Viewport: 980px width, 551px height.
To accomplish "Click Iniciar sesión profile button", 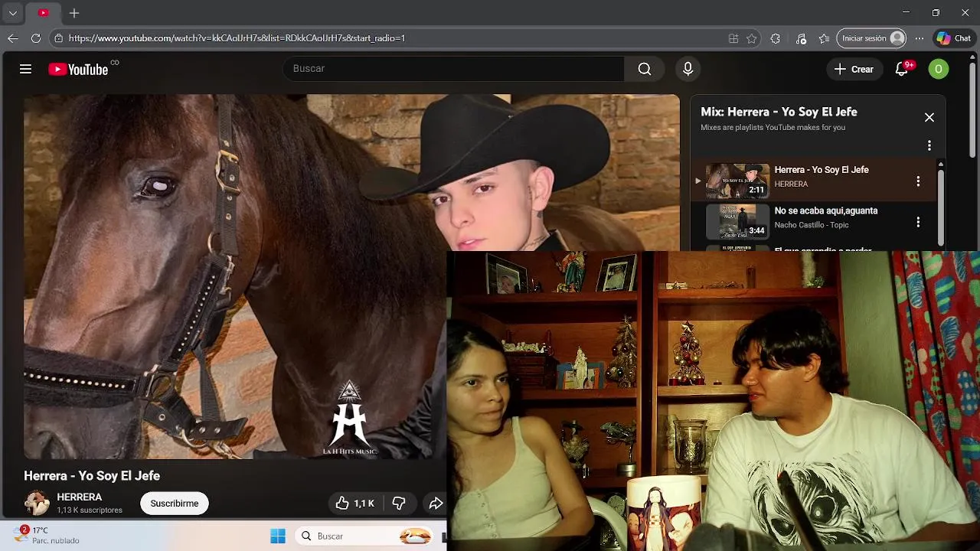I will click(x=872, y=38).
